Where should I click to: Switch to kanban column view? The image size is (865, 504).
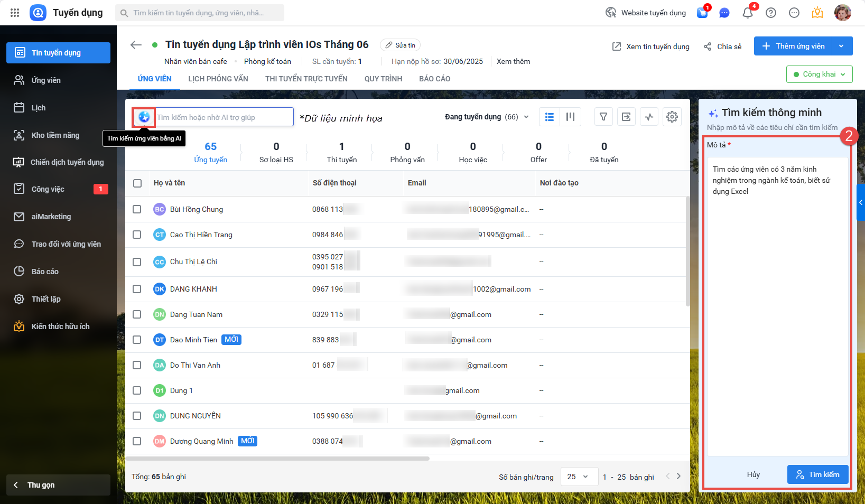[x=571, y=117]
